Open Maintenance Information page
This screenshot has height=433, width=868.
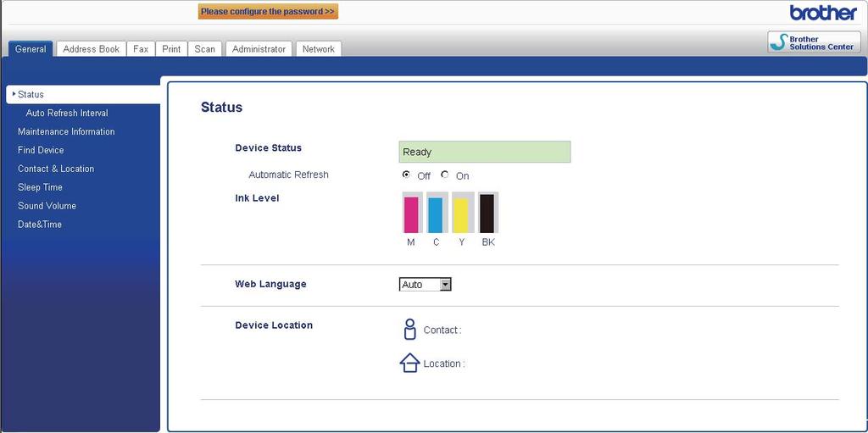click(x=66, y=132)
